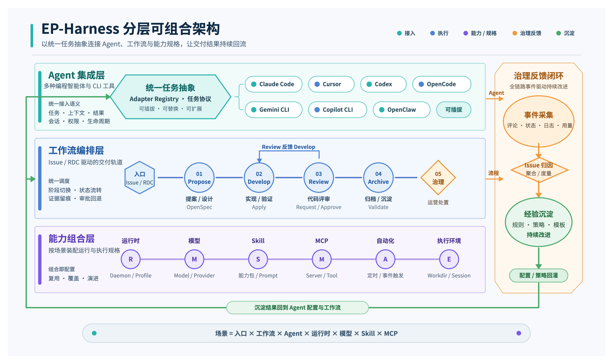Click the 经验沉淀 ellipse

(x=538, y=222)
